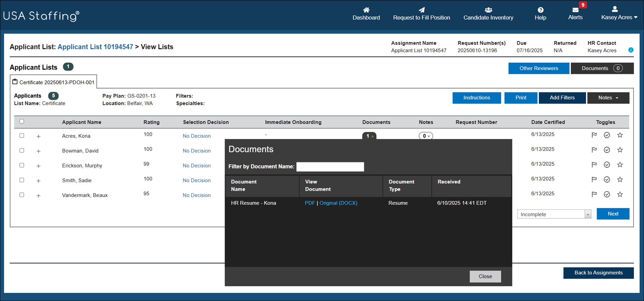
Task: Star the applicant Vandermark, Beaux
Action: point(620,194)
